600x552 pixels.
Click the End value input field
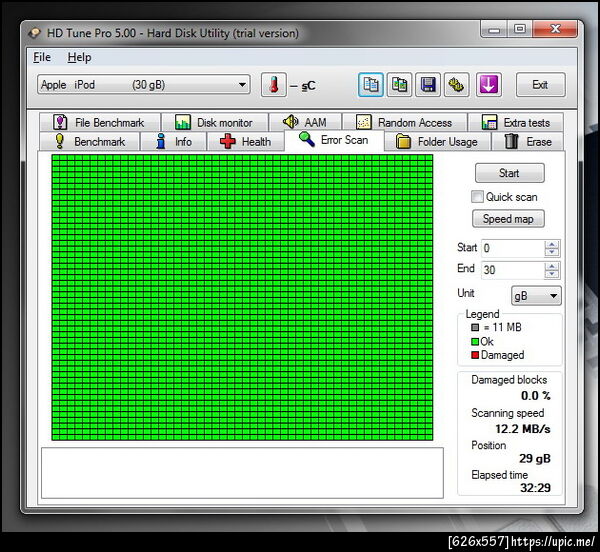(513, 270)
